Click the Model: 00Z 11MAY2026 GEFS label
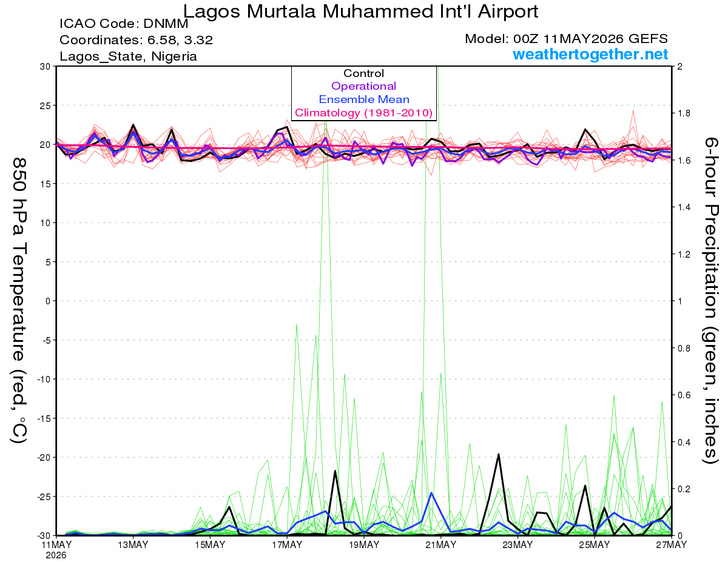The width and height of the screenshot is (728, 562). point(567,39)
